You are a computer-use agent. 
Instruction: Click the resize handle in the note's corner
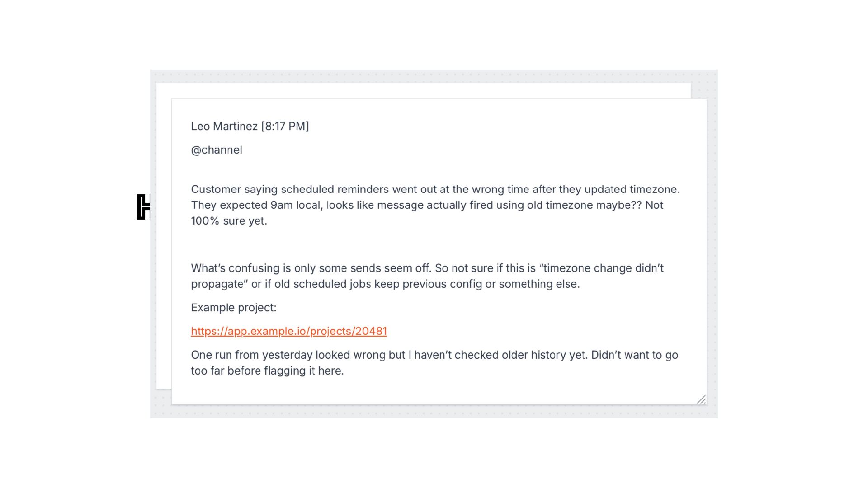click(701, 399)
